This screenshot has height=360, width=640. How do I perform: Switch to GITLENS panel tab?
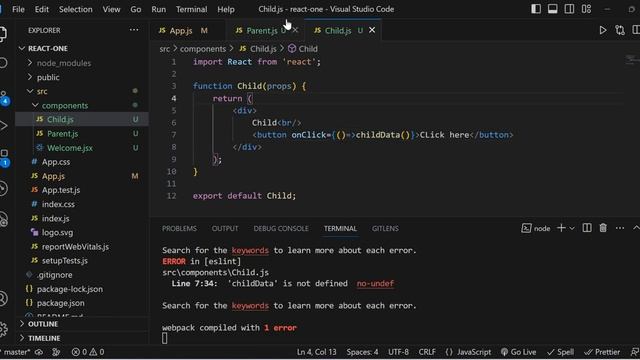(385, 229)
